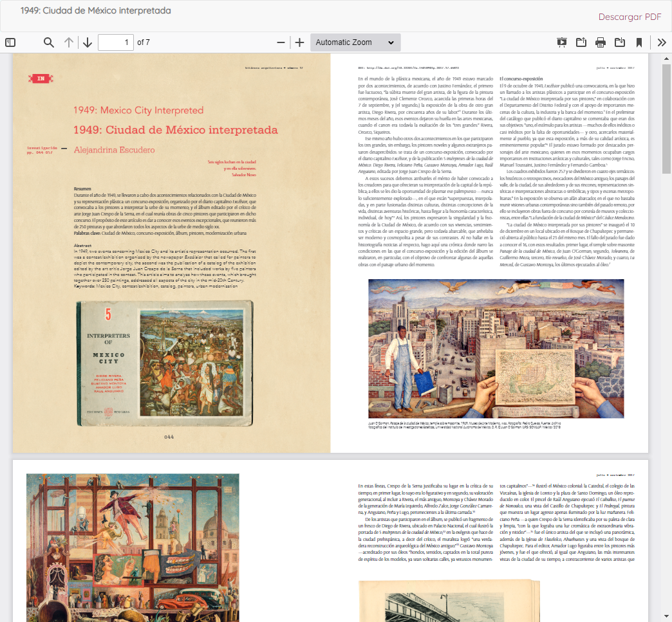Click the Descargar PDF link
Image resolution: width=672 pixels, height=622 pixels.
click(630, 17)
